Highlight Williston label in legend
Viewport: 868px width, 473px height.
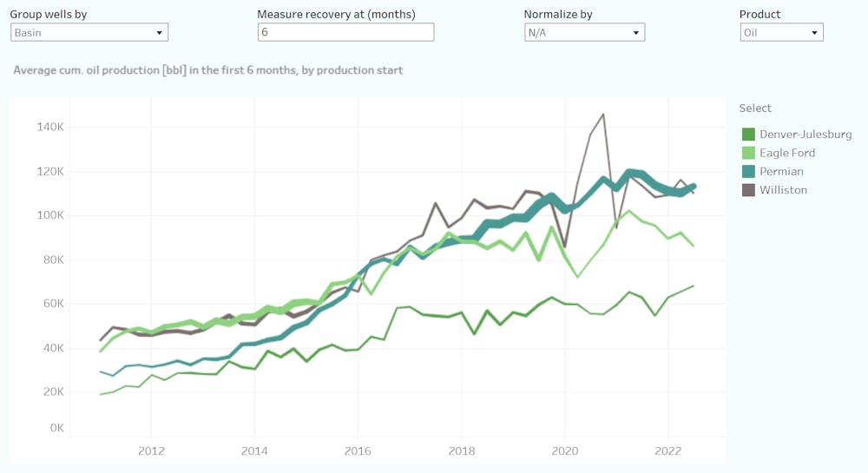[783, 190]
